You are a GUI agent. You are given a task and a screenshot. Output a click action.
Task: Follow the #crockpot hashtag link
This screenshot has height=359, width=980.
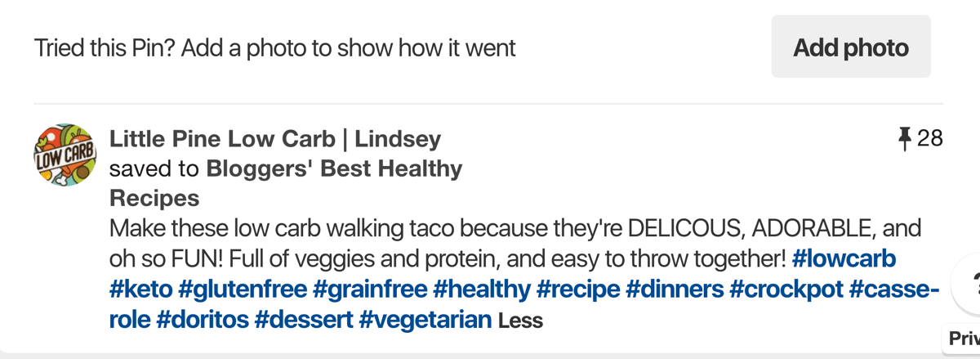point(786,289)
